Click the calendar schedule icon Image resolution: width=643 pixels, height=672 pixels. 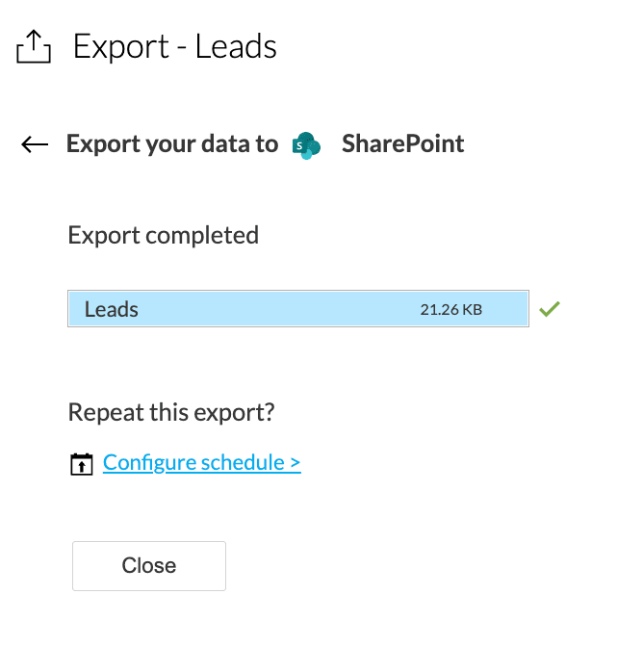82,464
